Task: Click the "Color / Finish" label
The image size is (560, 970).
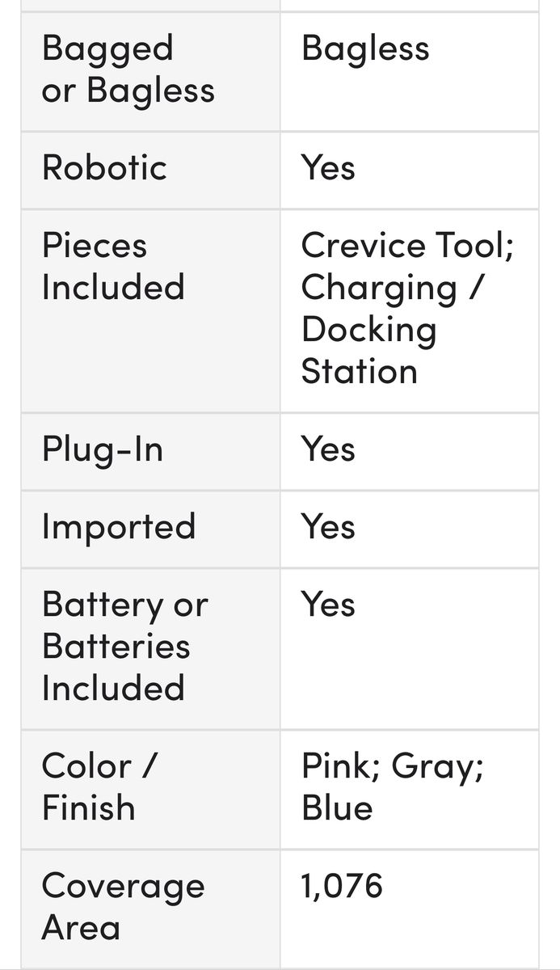Action: click(x=99, y=787)
